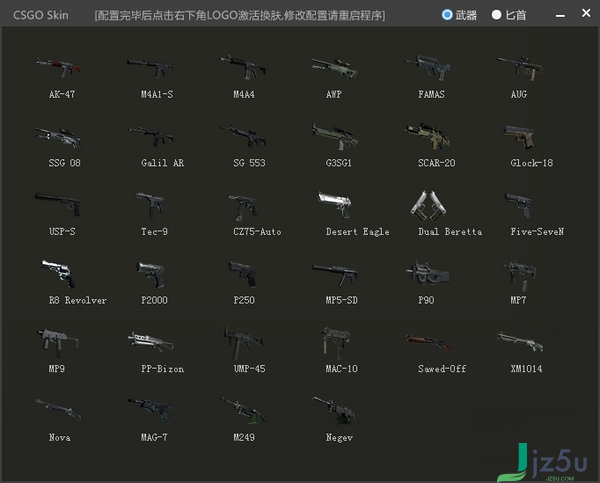Select the USP-S pistol icon

(x=57, y=205)
